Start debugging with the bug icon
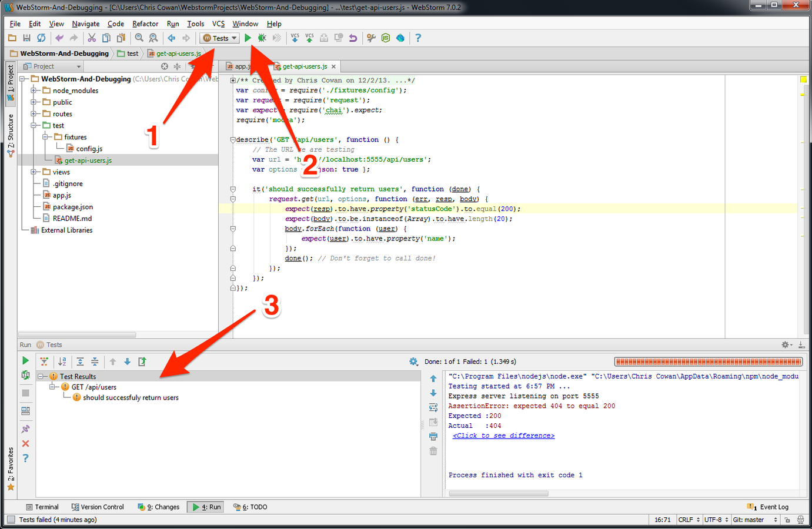Viewport: 812px width, 529px height. point(262,38)
